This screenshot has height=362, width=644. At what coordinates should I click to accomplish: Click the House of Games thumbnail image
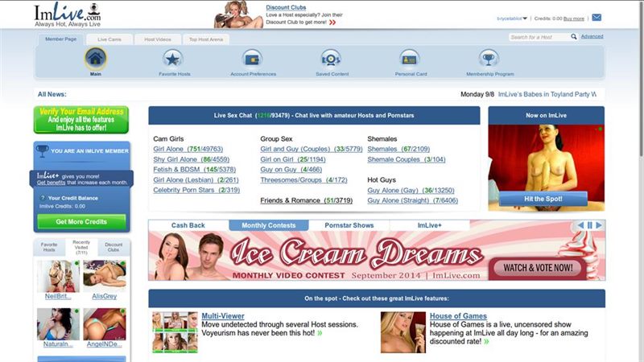[403, 332]
